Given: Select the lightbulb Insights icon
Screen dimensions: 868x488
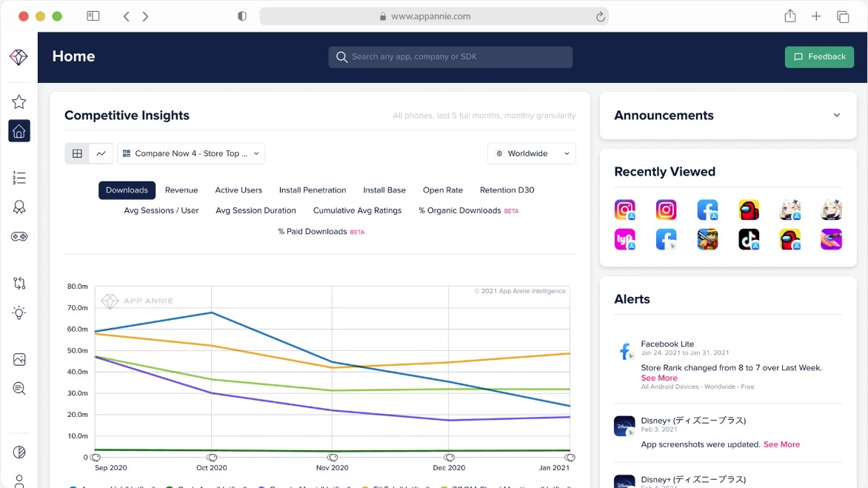Looking at the screenshot, I should click(19, 312).
